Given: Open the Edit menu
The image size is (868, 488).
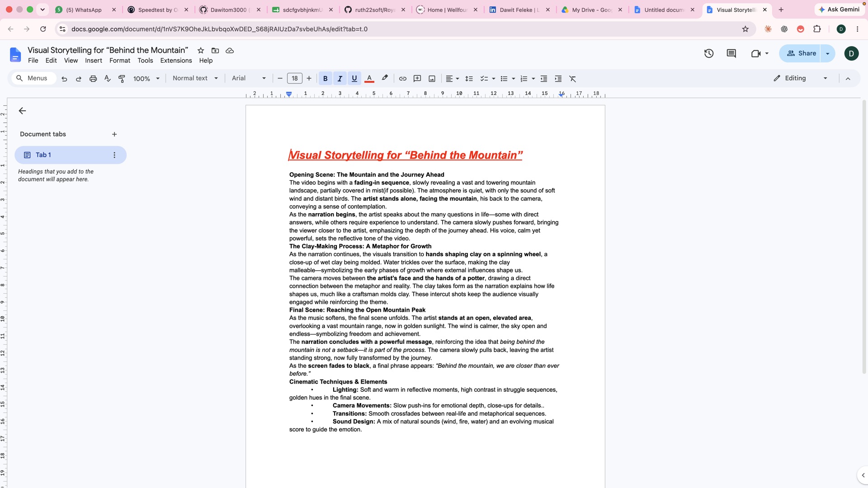Looking at the screenshot, I should [51, 61].
